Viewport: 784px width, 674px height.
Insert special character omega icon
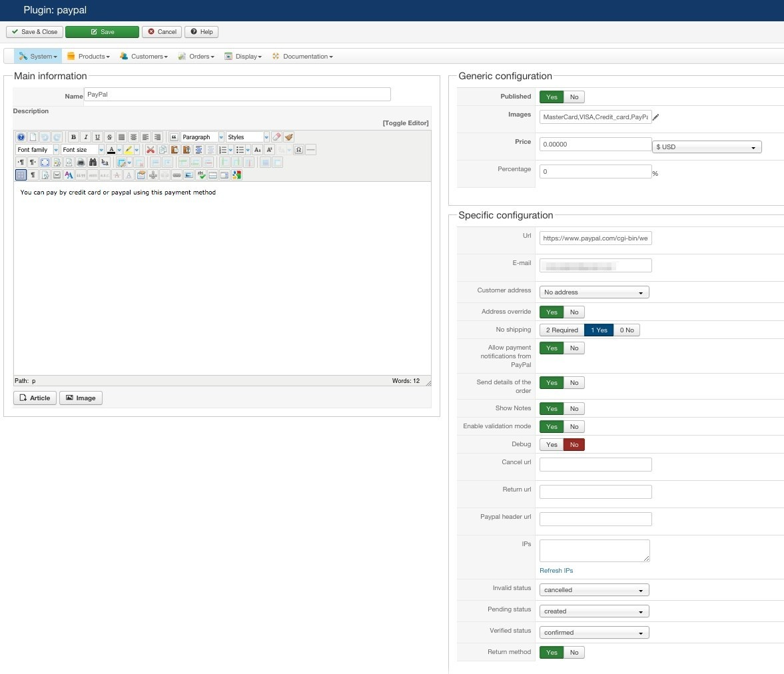point(298,149)
